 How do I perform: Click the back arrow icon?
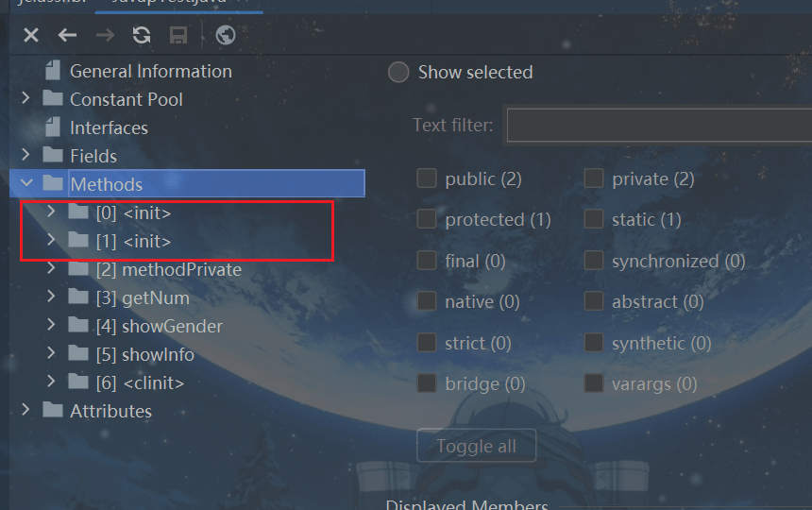click(x=67, y=36)
